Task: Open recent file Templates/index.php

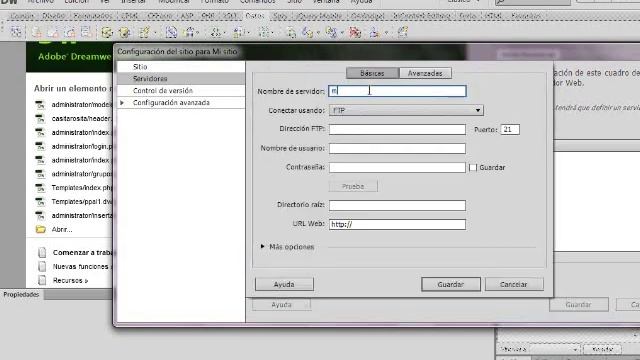Action: [82, 188]
